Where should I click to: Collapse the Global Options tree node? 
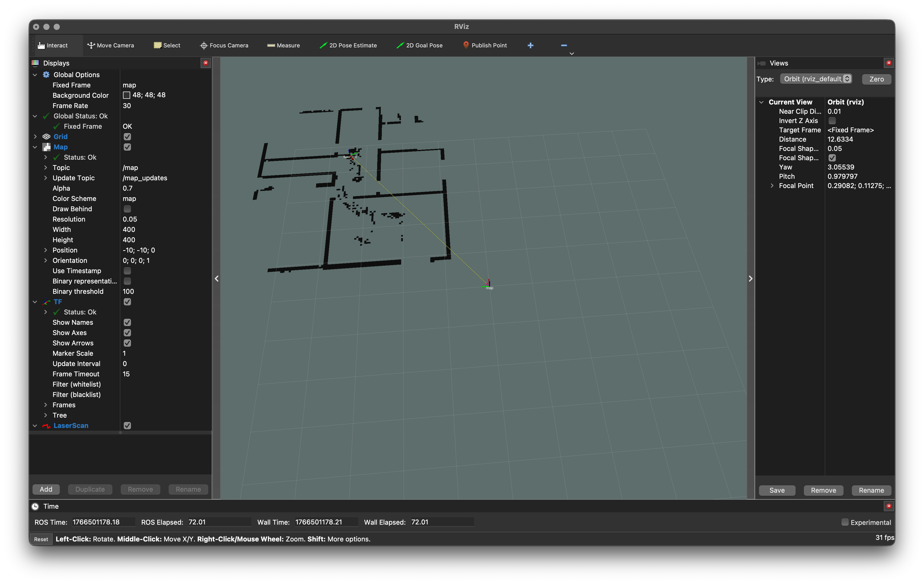35,75
